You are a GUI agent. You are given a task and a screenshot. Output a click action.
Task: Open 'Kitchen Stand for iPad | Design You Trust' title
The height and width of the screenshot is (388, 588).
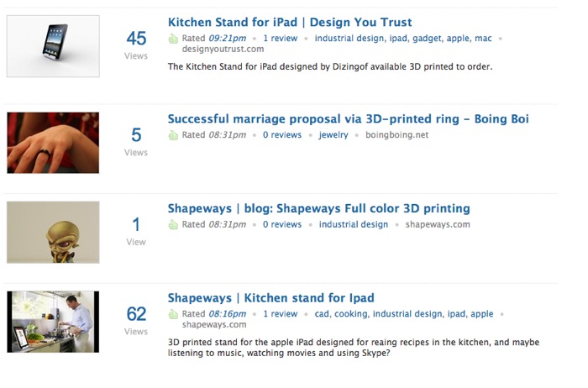(x=290, y=22)
